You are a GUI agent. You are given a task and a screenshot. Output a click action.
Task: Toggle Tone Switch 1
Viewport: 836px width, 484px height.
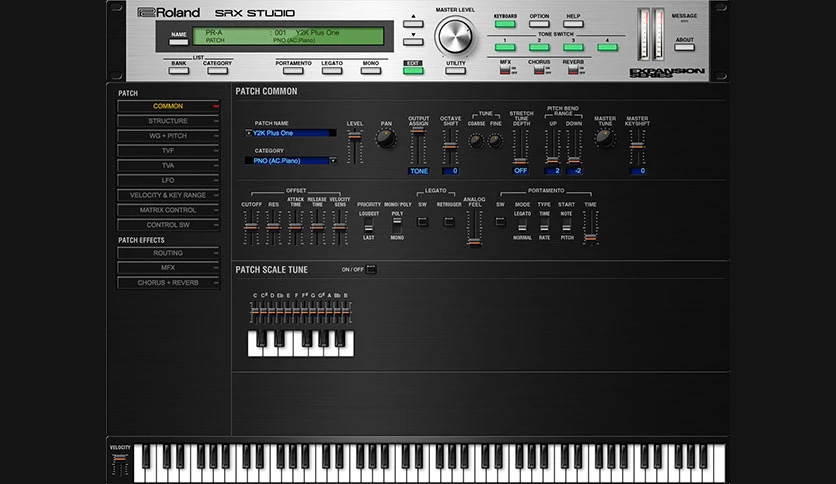click(x=505, y=47)
